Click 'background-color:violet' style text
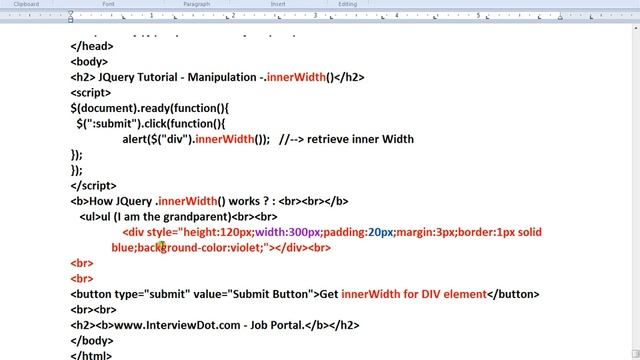This screenshot has height=360, width=640. [200, 248]
